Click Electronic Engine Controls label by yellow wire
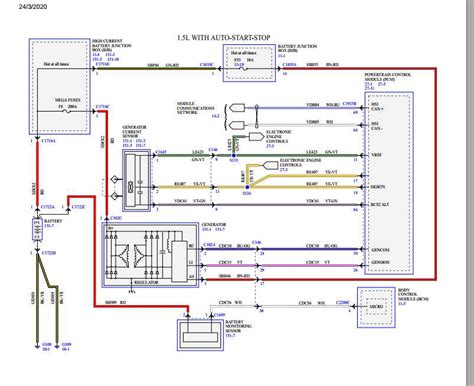Screen dimensions: 474x386 pyautogui.click(x=300, y=163)
